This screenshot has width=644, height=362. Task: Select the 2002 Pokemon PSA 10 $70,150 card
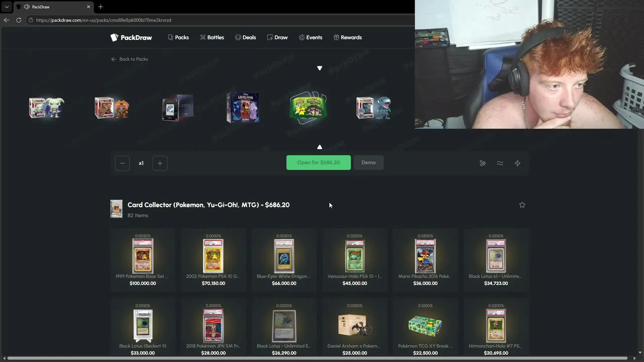[x=213, y=259]
